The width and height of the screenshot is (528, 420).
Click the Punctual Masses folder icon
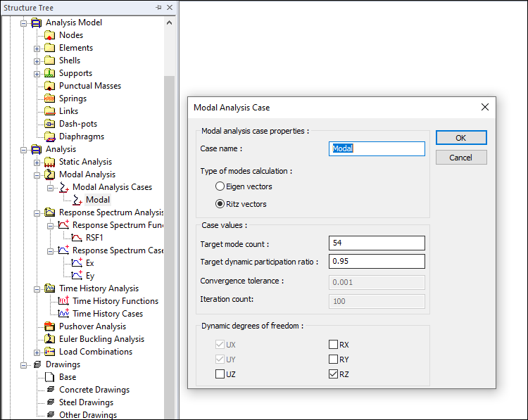49,86
